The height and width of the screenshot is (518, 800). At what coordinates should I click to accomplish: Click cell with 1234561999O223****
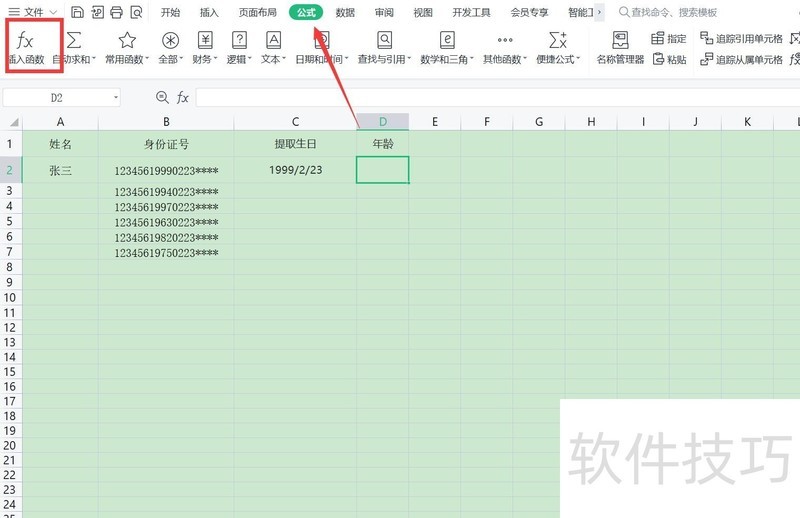click(x=166, y=170)
